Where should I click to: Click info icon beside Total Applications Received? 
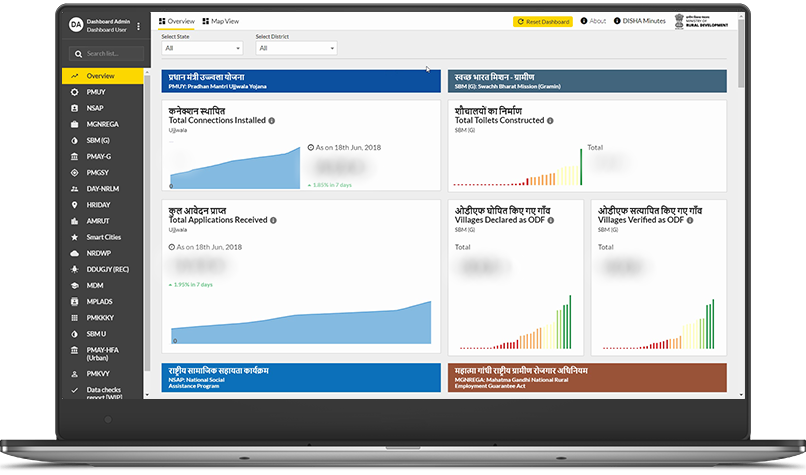[x=274, y=220]
